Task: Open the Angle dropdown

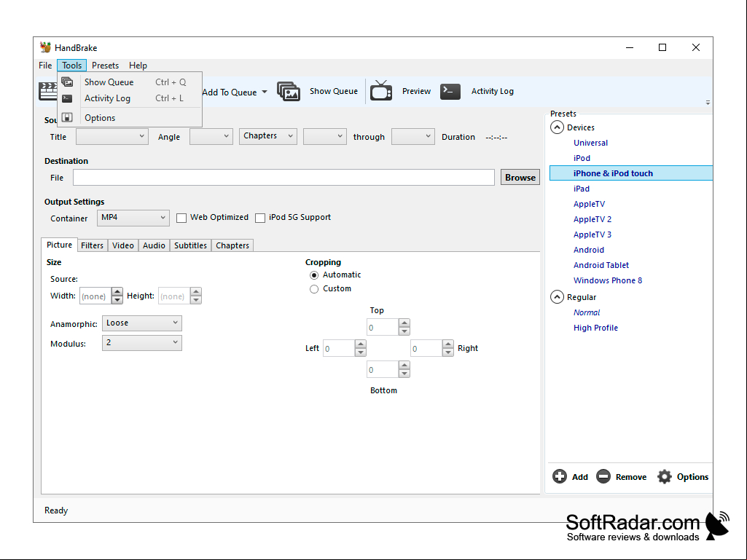Action: coord(211,136)
